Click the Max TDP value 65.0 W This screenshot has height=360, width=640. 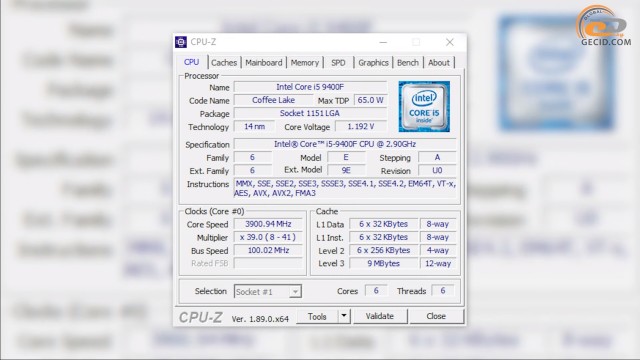[370, 100]
